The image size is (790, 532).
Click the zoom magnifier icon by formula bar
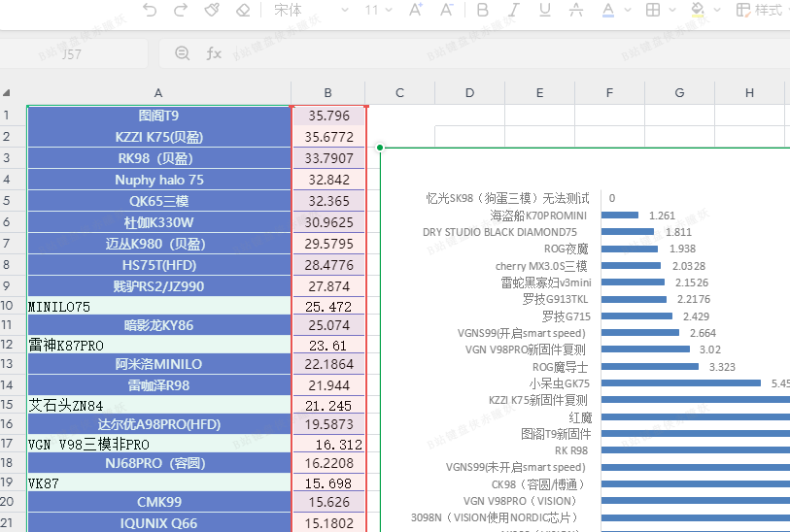tap(183, 52)
